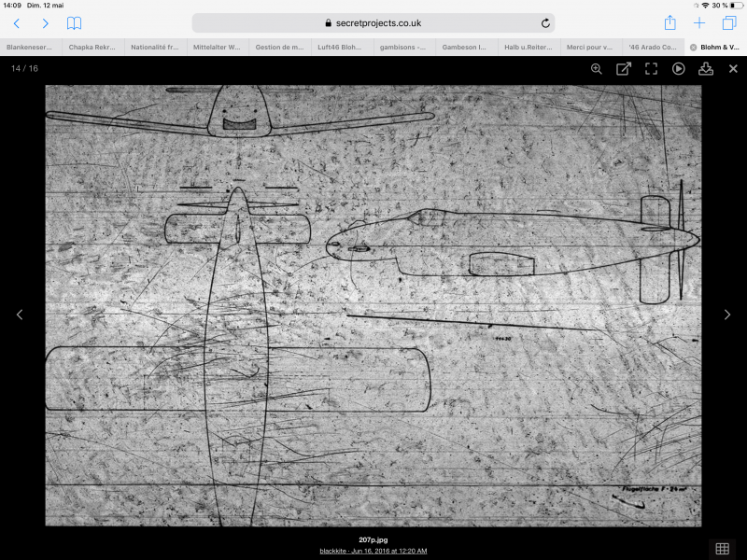Toggle fullscreen mode in the lightbox
Viewport: 747px width, 560px height.
tap(652, 68)
